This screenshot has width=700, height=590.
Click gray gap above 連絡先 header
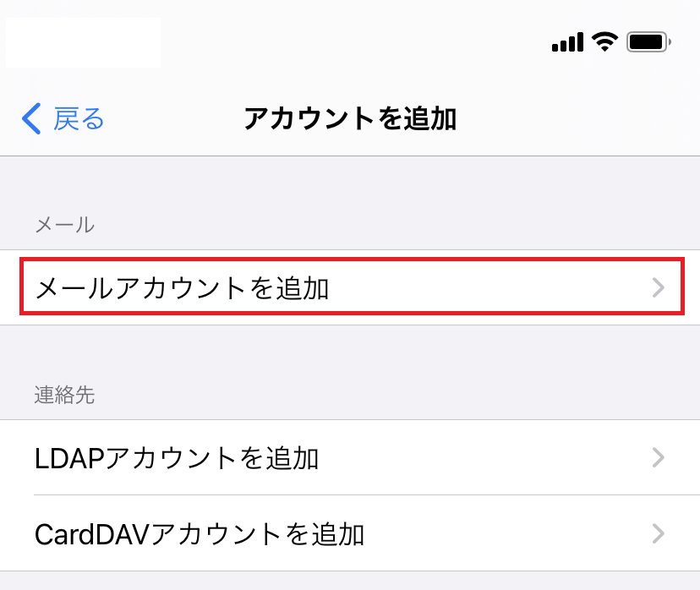click(x=350, y=351)
